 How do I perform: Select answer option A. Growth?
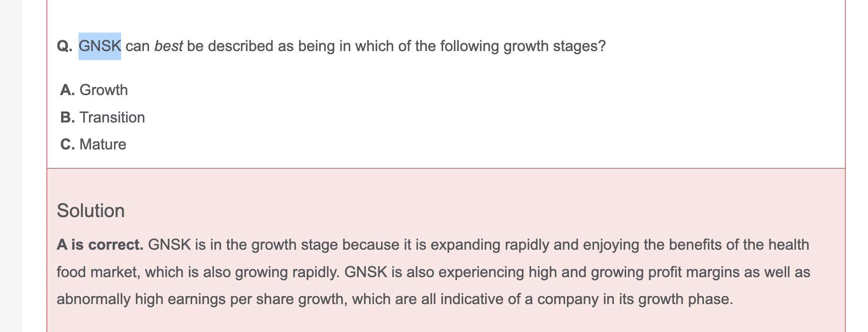(94, 90)
